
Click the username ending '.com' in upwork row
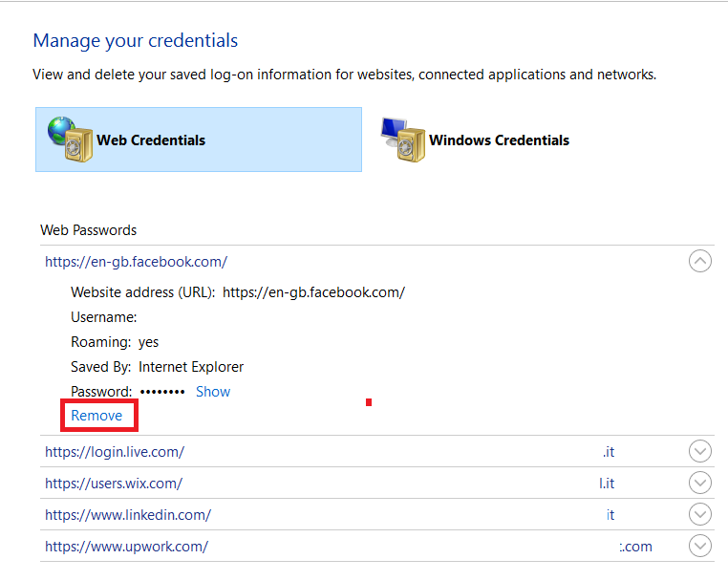[x=635, y=547]
